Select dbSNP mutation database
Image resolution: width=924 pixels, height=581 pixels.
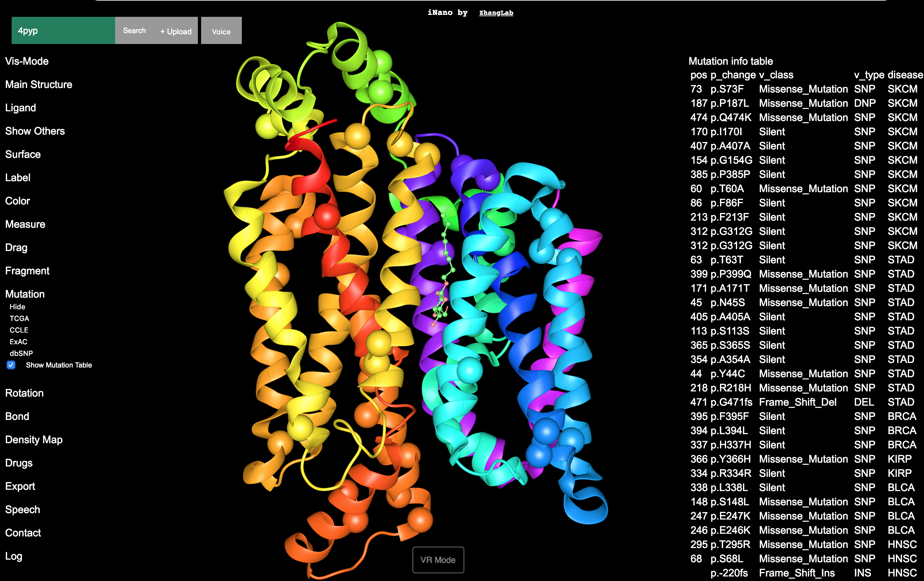[21, 353]
